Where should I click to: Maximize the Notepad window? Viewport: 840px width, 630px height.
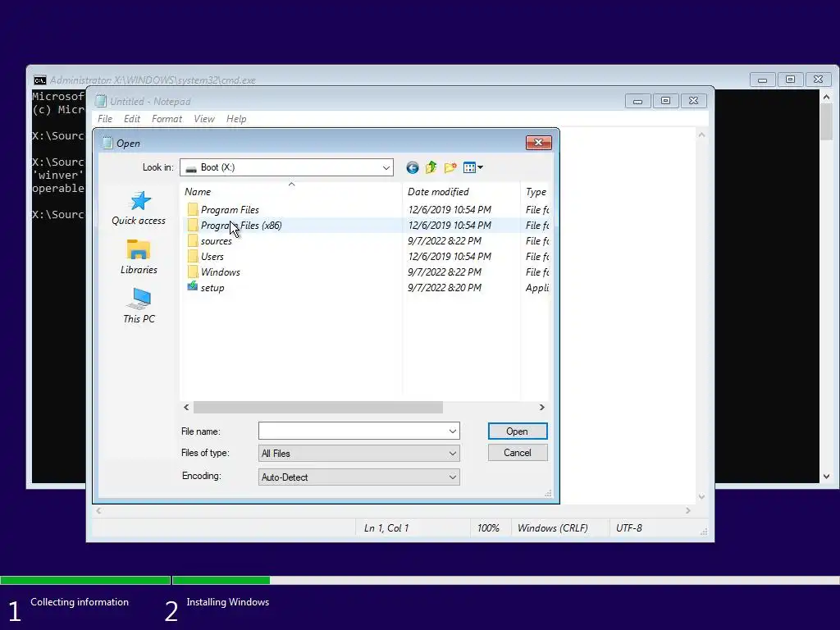coord(665,101)
